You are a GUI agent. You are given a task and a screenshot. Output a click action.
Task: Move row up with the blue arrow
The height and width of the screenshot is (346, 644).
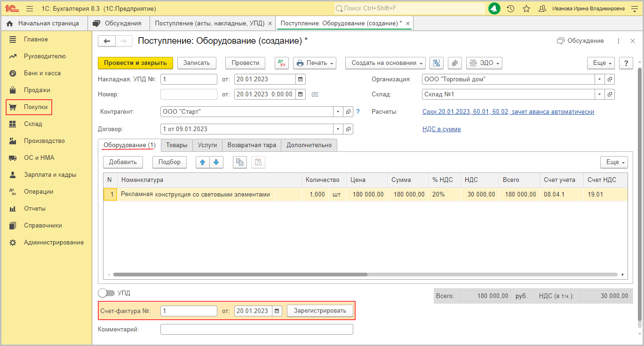(203, 162)
